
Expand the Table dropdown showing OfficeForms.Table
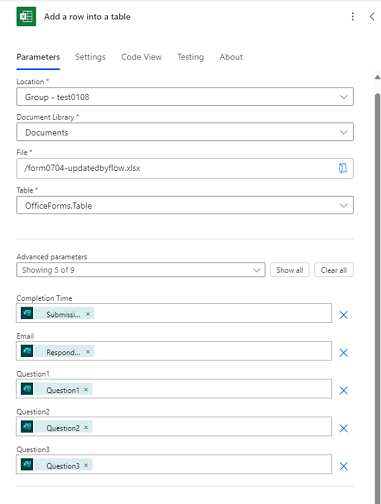(185, 205)
